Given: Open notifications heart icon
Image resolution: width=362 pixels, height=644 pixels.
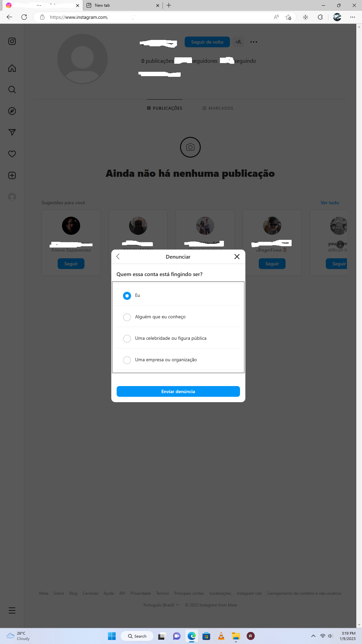Looking at the screenshot, I should pos(12,154).
